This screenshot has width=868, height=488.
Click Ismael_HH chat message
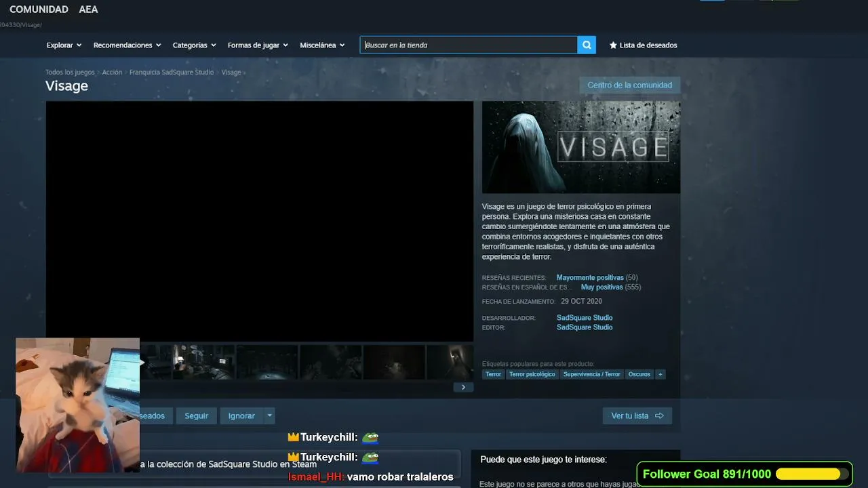[371, 477]
